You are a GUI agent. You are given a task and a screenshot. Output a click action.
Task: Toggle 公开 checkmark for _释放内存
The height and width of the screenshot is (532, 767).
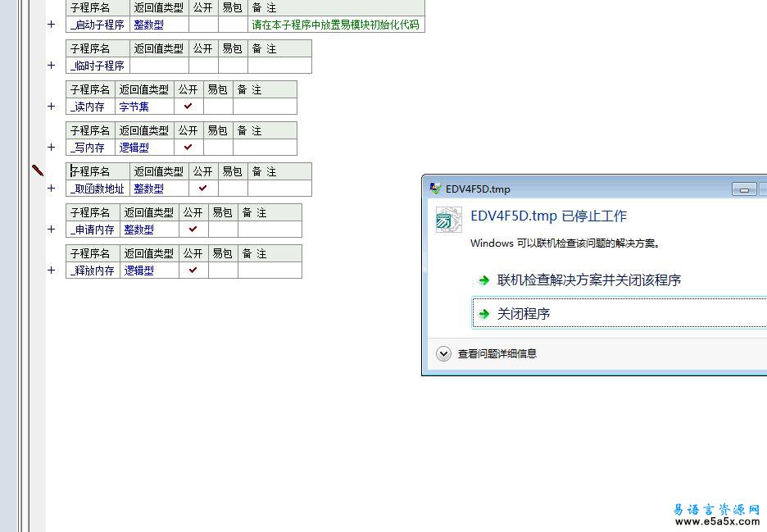click(x=193, y=271)
